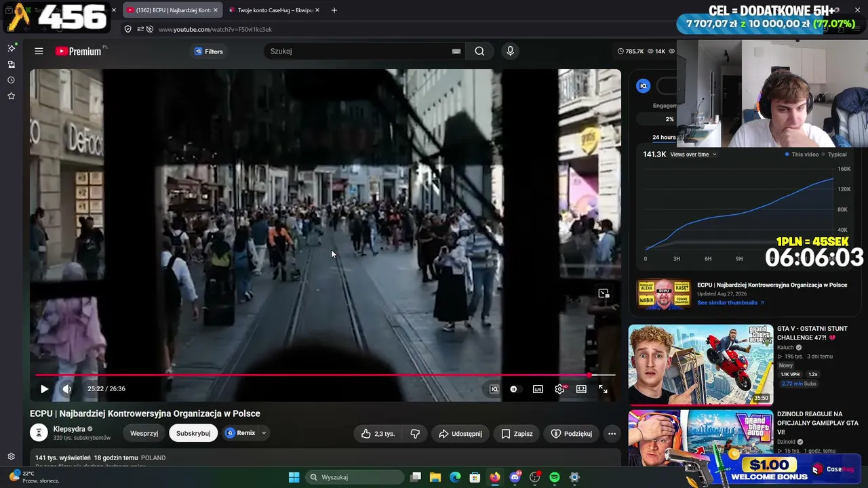This screenshot has width=868, height=488.
Task: Close the ECPU YouTube tab
Action: coord(216,10)
